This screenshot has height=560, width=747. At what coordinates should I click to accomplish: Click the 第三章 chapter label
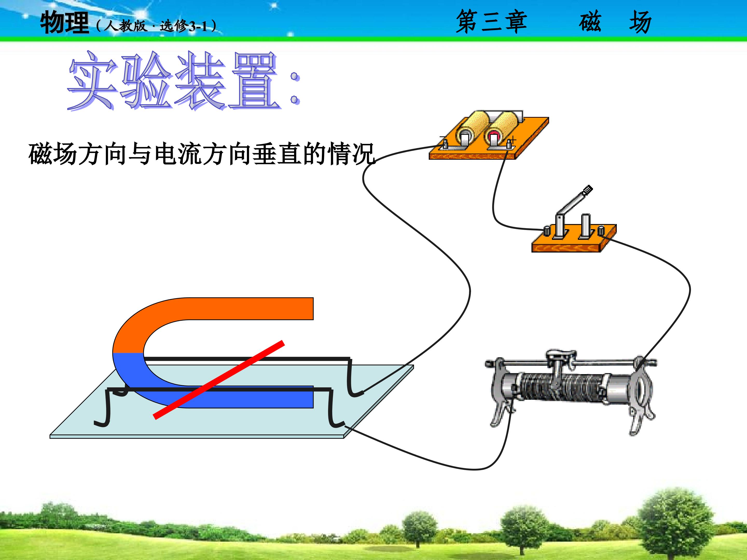(491, 22)
